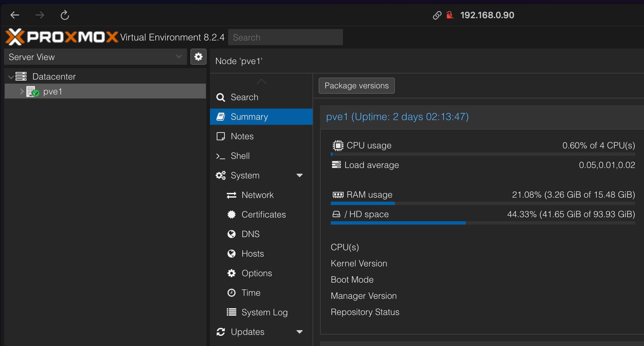Select the Datacenter server icon
Image resolution: width=644 pixels, height=346 pixels.
tap(21, 77)
